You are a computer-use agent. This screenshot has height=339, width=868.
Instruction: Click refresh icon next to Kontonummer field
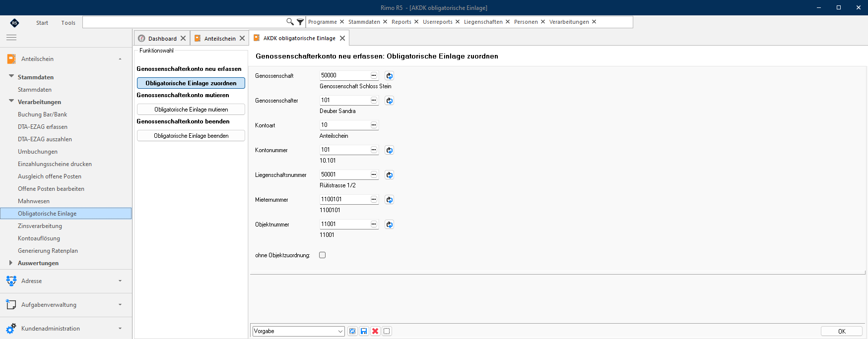click(x=390, y=150)
